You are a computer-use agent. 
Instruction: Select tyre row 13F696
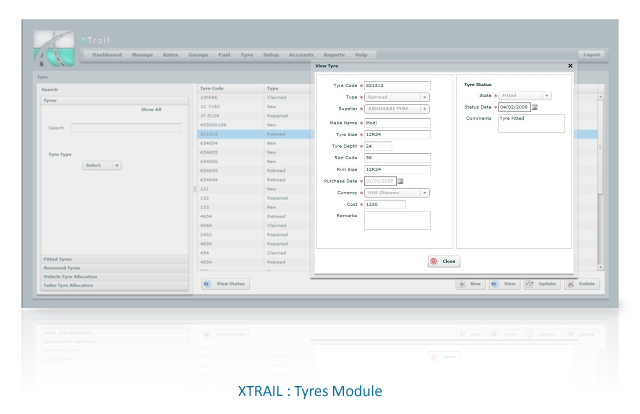[254, 98]
